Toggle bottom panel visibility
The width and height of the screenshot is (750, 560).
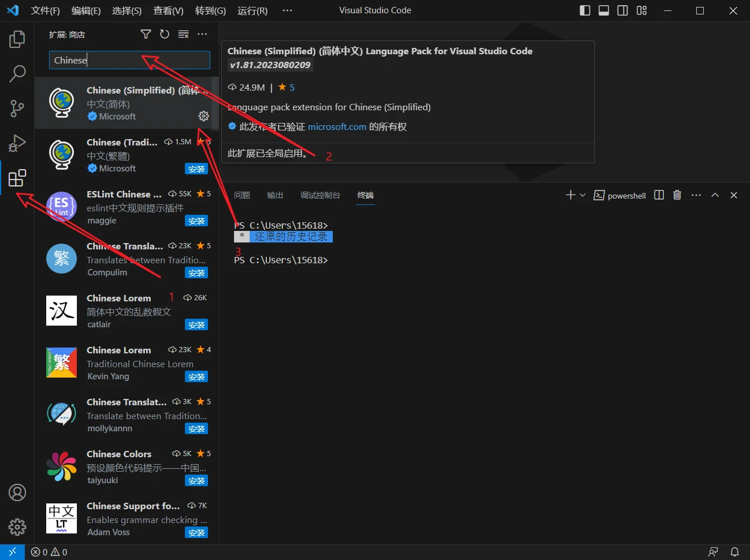(x=604, y=10)
